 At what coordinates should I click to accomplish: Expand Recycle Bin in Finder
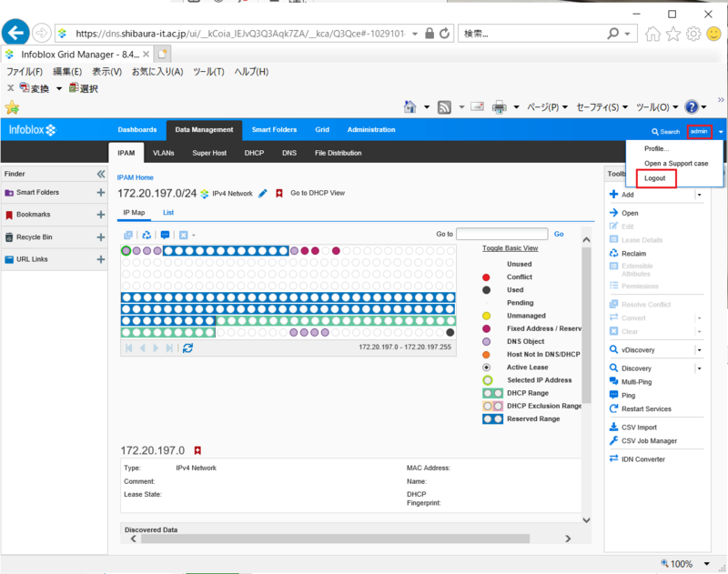pos(101,237)
